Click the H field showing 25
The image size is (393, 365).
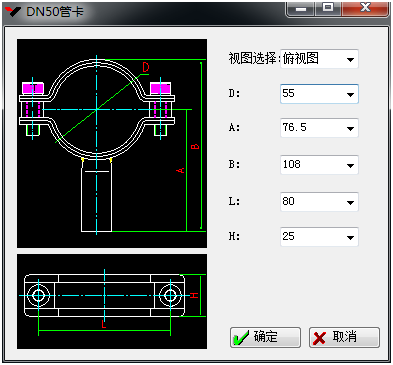(319, 237)
